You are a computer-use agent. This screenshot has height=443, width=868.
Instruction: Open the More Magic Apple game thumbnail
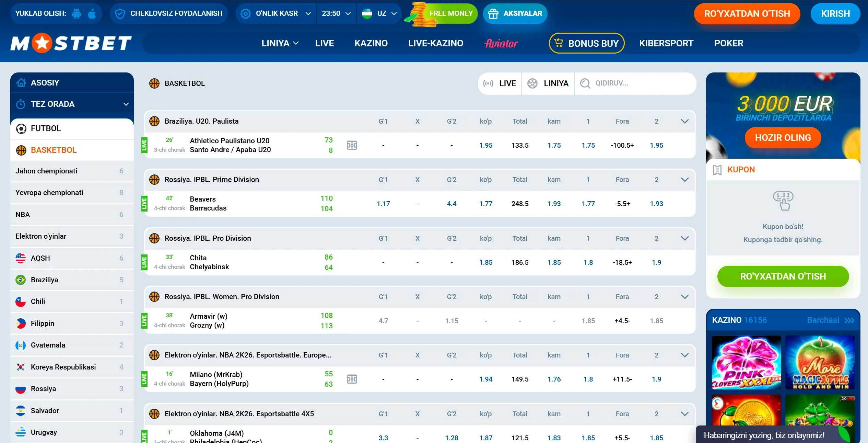click(x=820, y=363)
